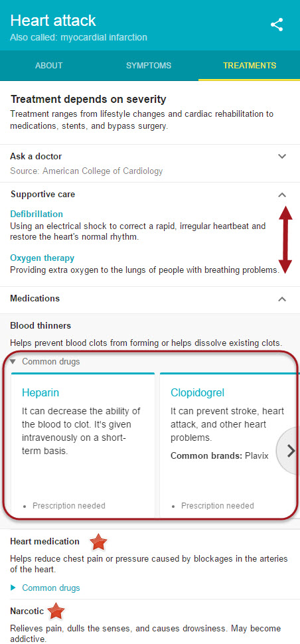Share the Heart attack card
The height and width of the screenshot is (644, 300).
click(277, 25)
